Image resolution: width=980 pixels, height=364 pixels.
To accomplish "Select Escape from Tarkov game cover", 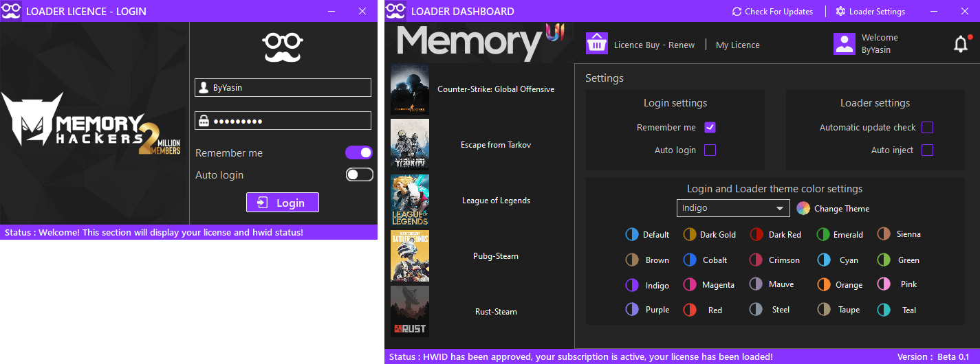I will (x=410, y=145).
